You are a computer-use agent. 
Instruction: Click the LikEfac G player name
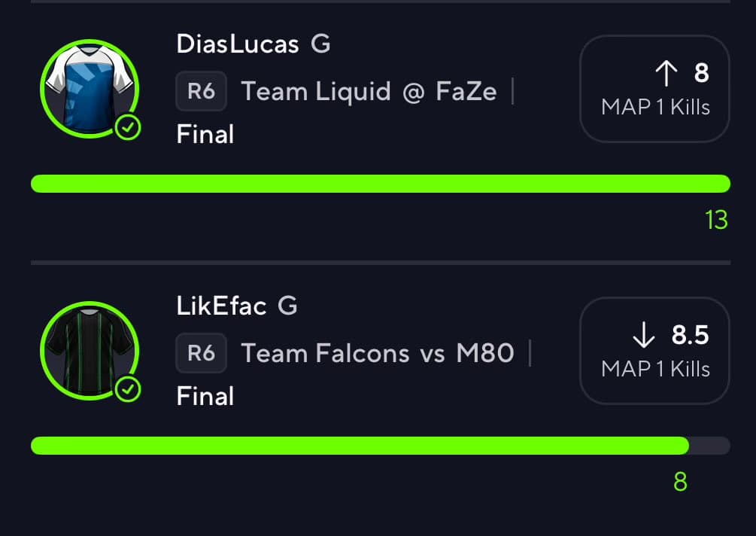[237, 306]
